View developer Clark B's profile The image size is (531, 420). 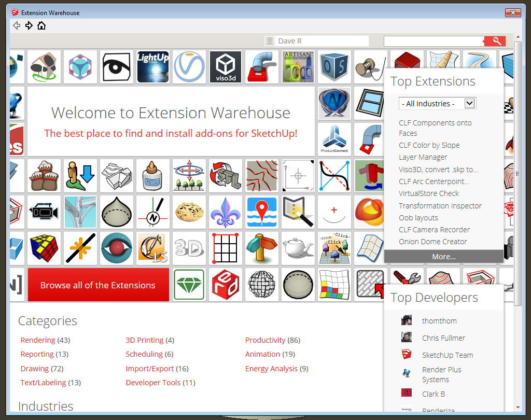(434, 394)
